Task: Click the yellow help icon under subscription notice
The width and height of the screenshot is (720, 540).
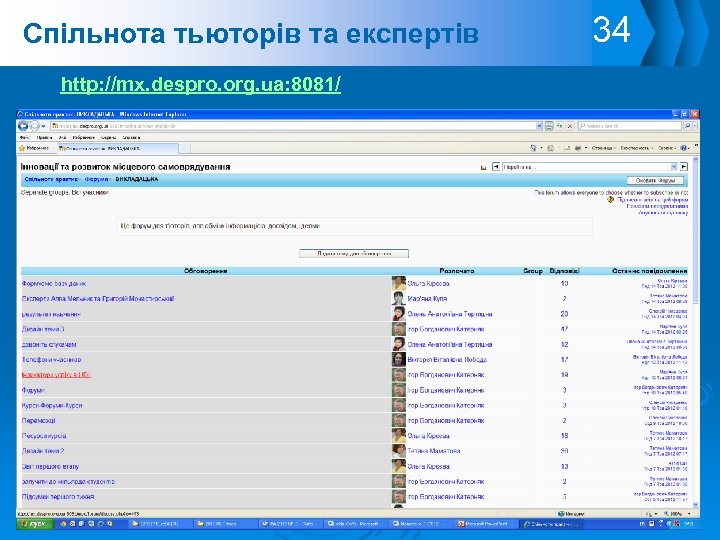Action: (x=610, y=200)
